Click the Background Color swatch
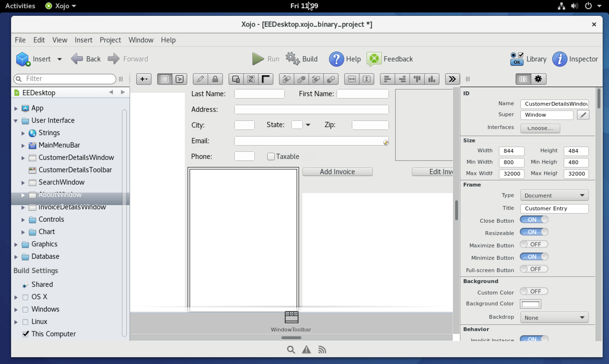Image resolution: width=609 pixels, height=364 pixels. point(530,304)
